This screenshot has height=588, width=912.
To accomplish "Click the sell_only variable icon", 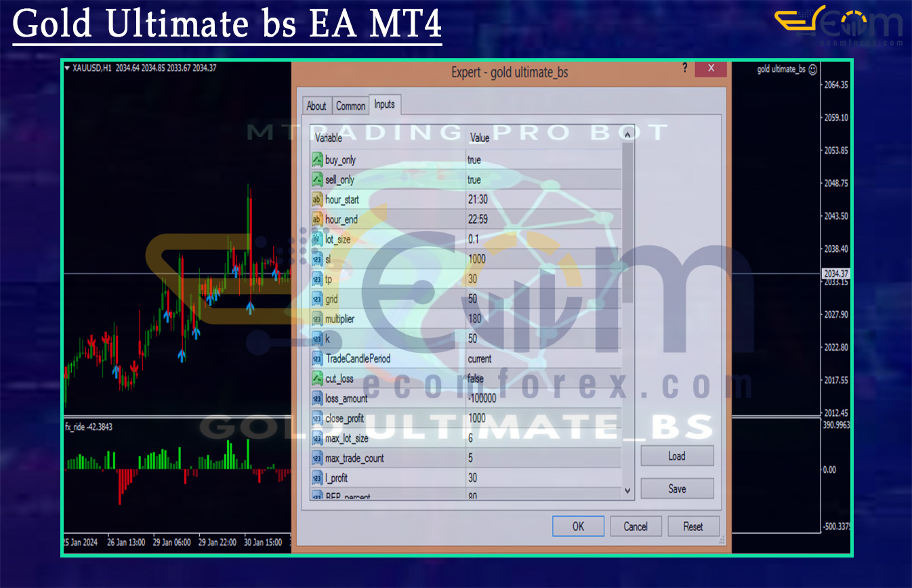I will click(x=317, y=180).
